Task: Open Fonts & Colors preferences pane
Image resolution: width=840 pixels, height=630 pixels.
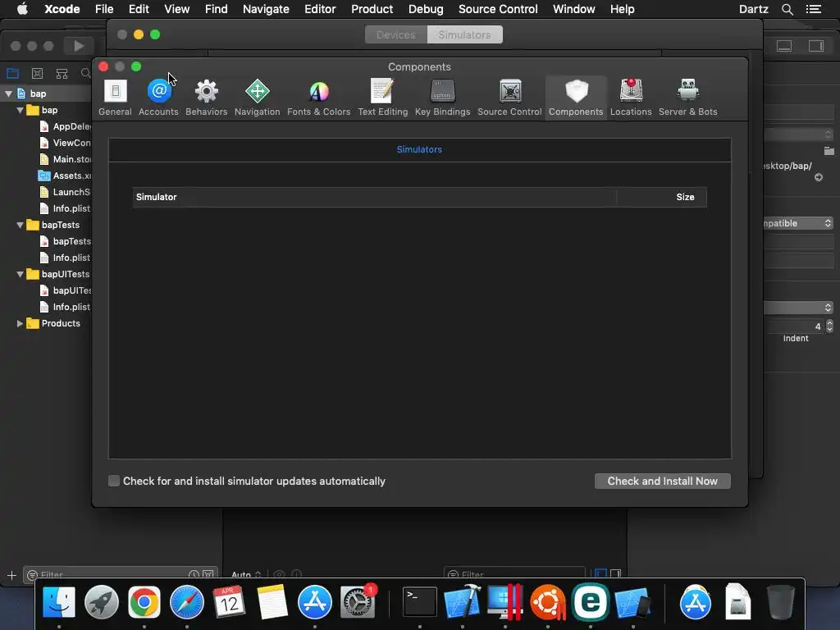Action: (319, 98)
